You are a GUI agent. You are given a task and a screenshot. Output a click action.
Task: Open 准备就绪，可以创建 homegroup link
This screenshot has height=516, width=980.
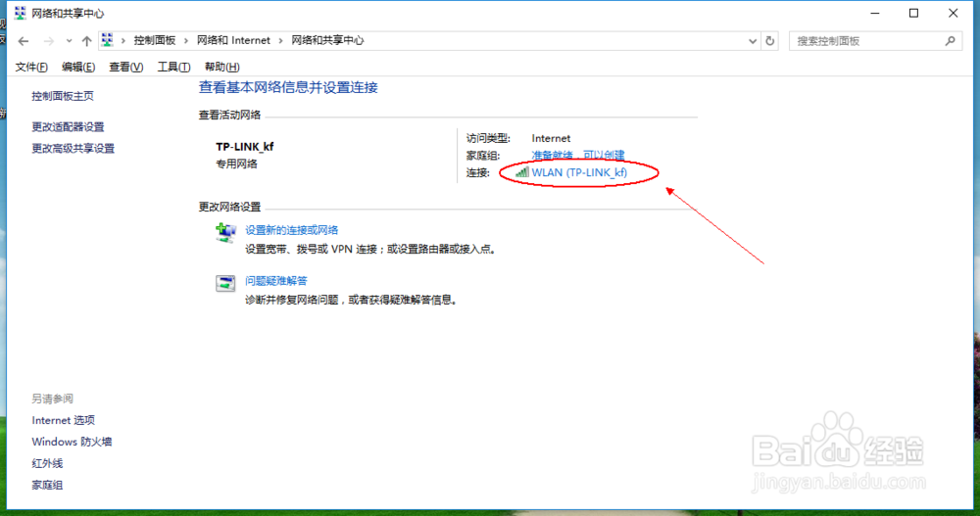pos(577,156)
